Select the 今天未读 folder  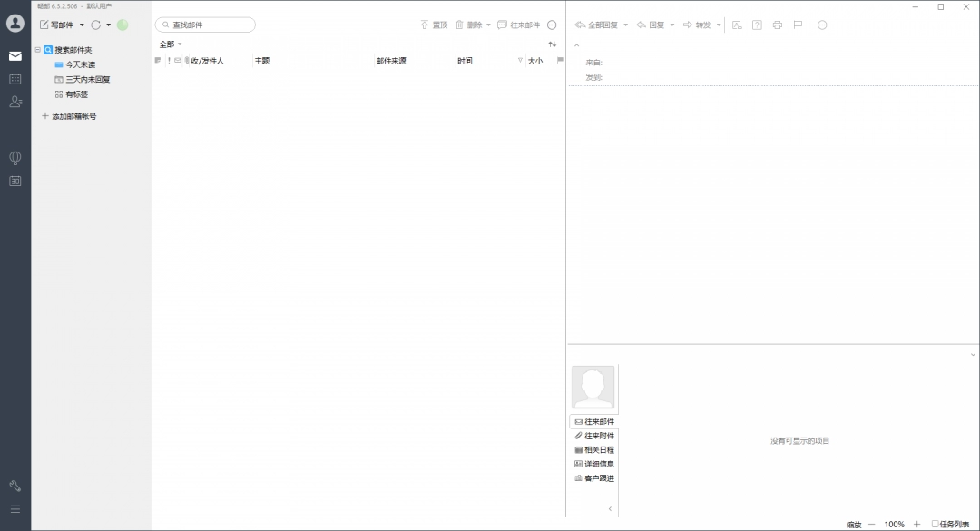coord(75,64)
